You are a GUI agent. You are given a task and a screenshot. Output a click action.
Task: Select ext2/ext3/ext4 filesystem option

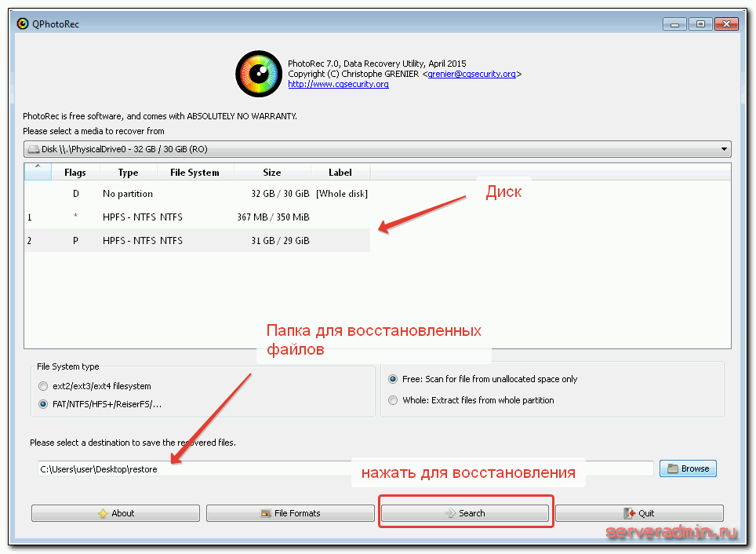(43, 386)
